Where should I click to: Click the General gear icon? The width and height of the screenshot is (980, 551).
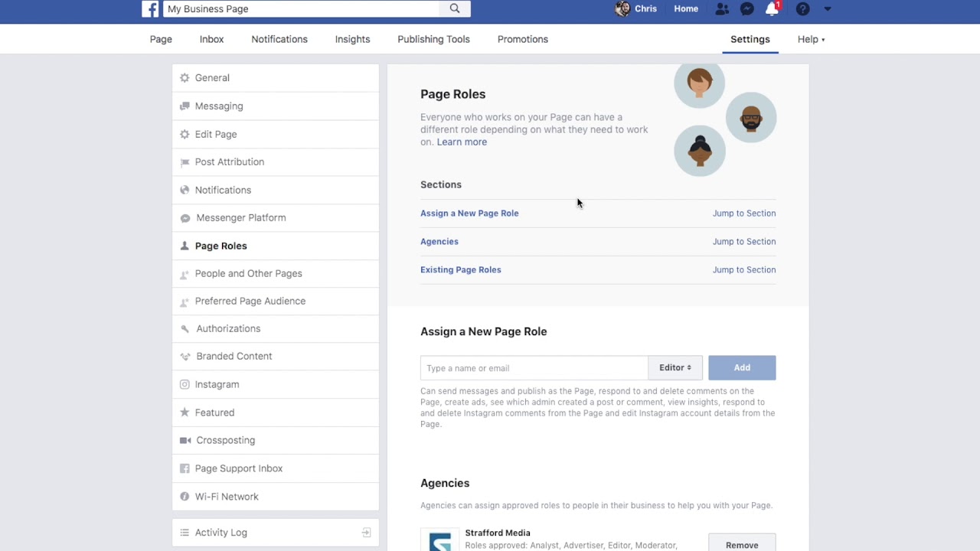click(185, 78)
